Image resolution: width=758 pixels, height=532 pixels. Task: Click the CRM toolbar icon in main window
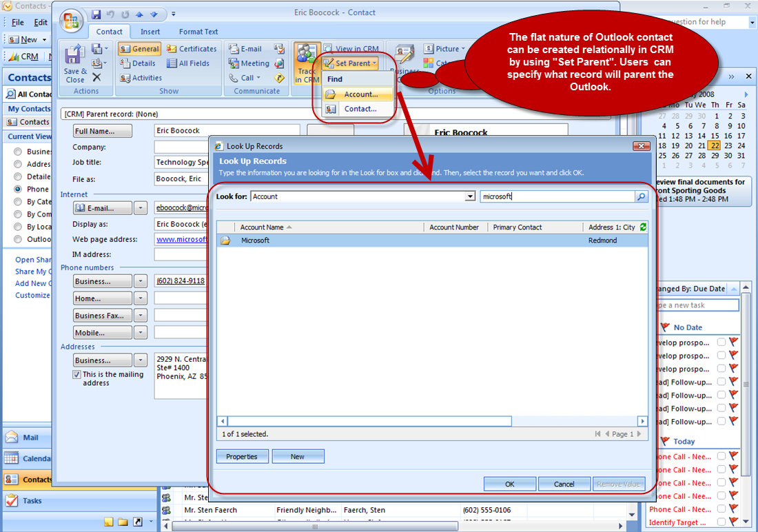coord(13,57)
